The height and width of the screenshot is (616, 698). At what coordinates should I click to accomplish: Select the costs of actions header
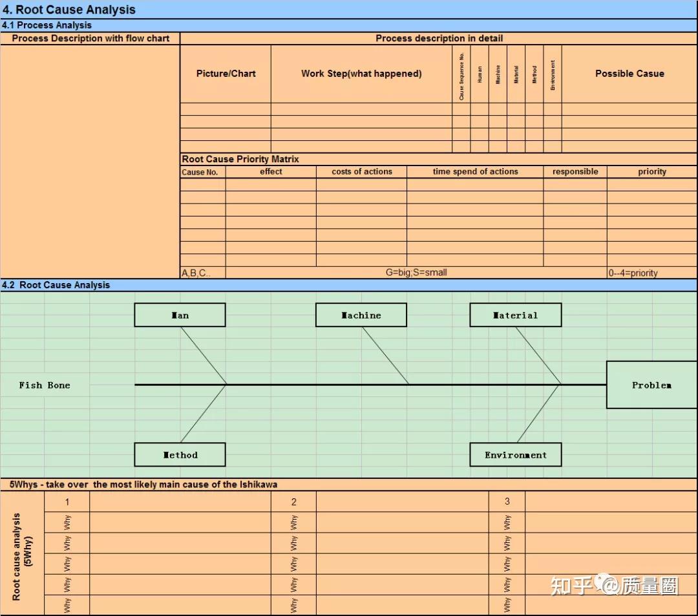pos(361,172)
